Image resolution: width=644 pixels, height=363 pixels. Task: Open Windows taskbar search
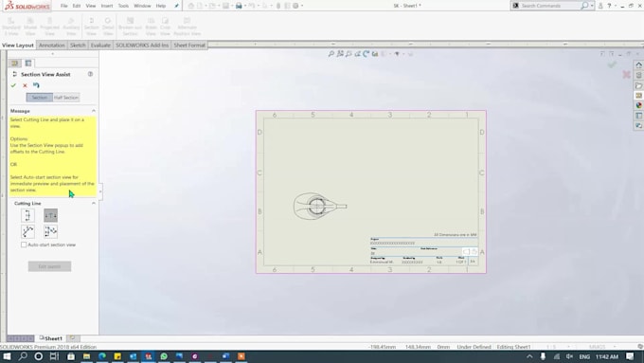pos(23,356)
